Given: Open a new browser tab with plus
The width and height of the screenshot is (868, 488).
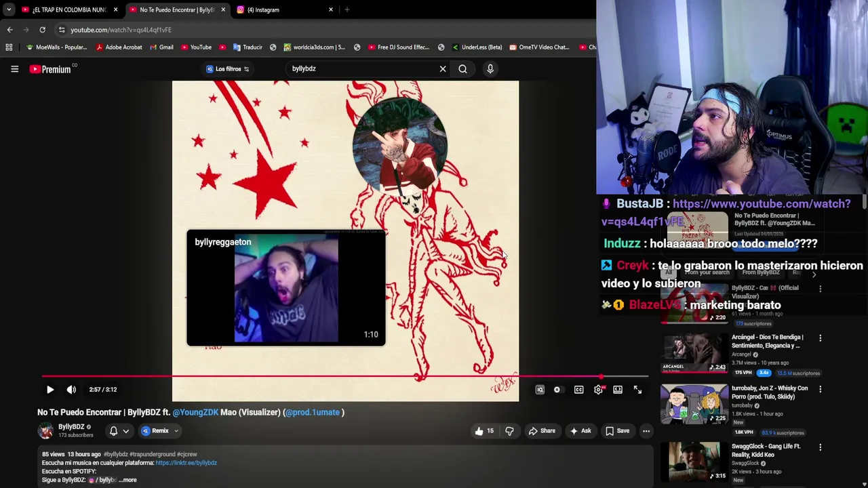Looking at the screenshot, I should pos(347,9).
